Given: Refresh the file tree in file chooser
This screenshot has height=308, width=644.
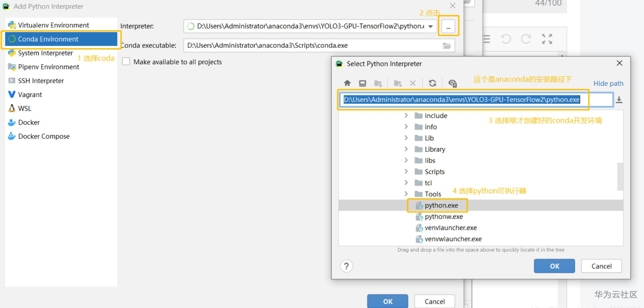Looking at the screenshot, I should click(x=433, y=83).
